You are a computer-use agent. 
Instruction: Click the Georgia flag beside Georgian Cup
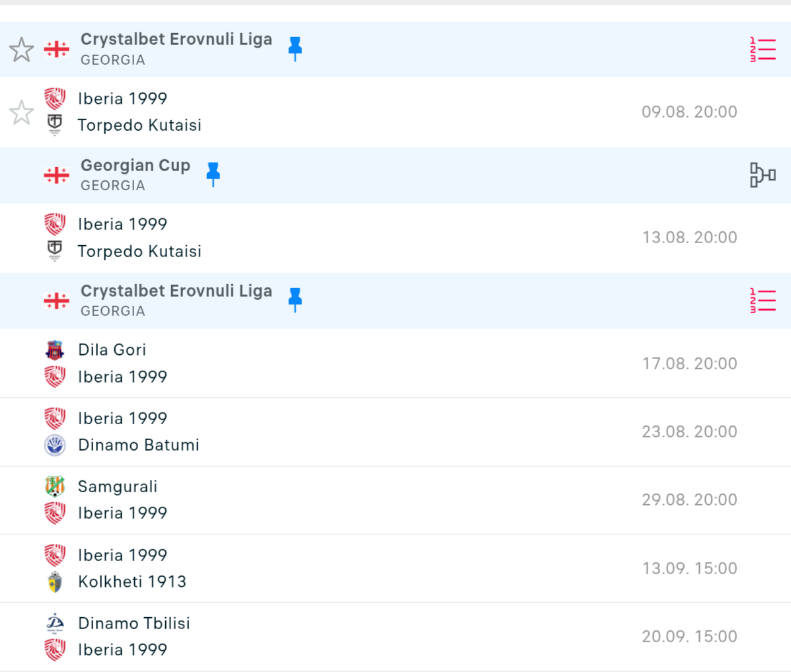click(x=56, y=175)
